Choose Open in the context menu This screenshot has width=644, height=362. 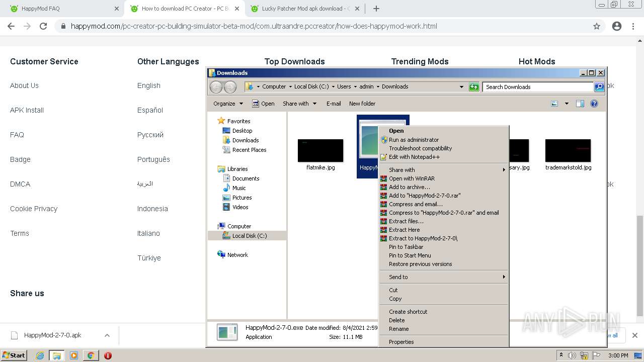pos(443,131)
